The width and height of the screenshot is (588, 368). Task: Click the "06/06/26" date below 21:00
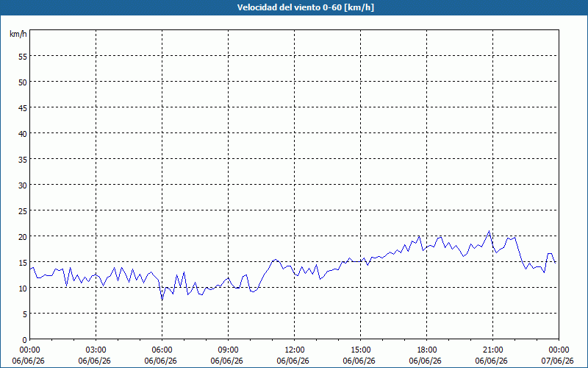click(x=491, y=361)
